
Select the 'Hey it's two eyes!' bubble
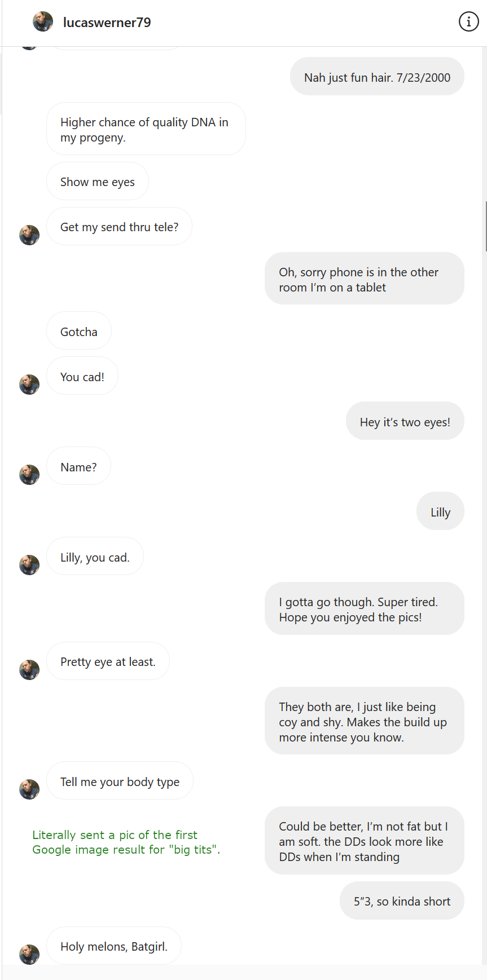point(405,421)
